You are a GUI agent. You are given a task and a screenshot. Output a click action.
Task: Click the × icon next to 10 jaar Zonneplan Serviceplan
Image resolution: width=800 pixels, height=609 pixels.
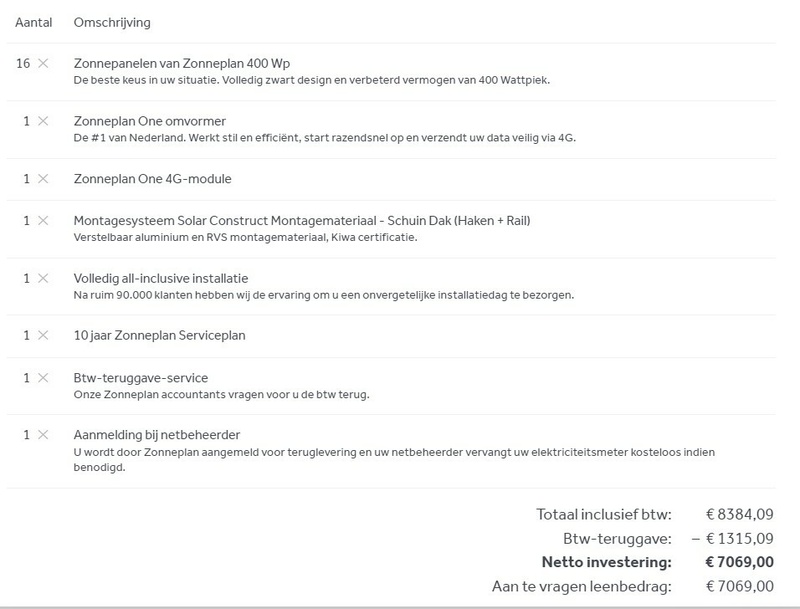point(42,335)
